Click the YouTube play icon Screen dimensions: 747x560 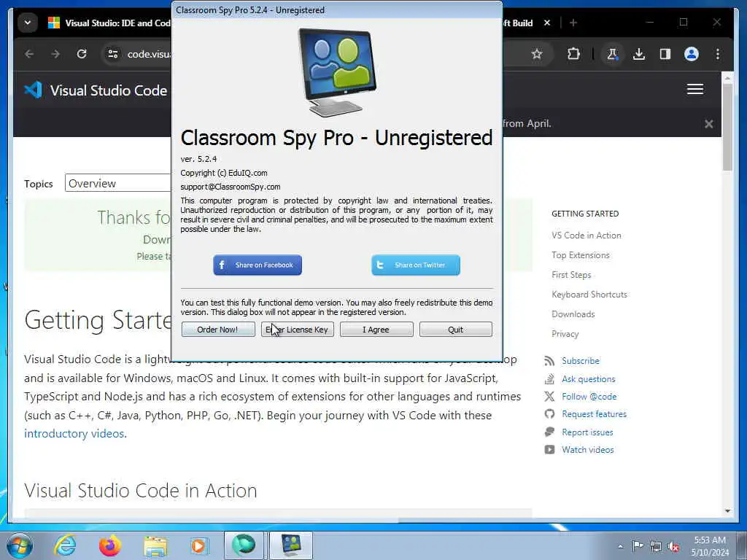549,449
